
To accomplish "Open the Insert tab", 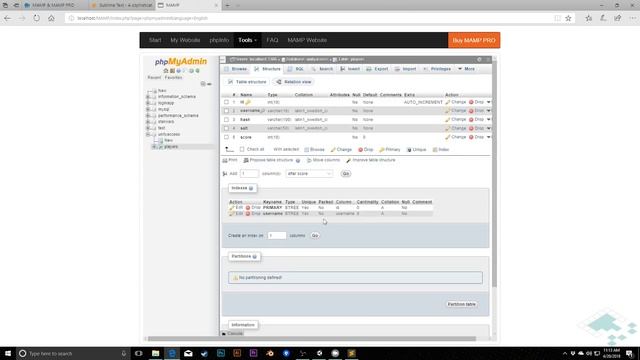I will (350, 69).
